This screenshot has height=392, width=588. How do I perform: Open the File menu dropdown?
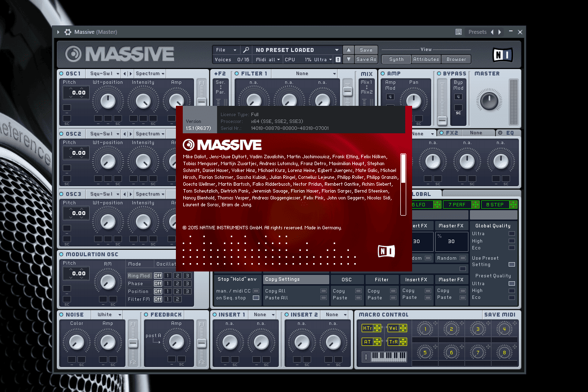click(226, 50)
